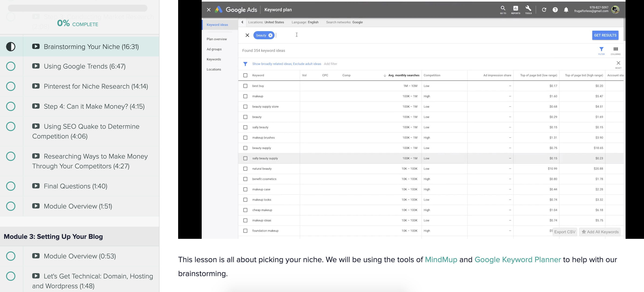Open the notifications bell icon
644x292 pixels.
click(566, 10)
